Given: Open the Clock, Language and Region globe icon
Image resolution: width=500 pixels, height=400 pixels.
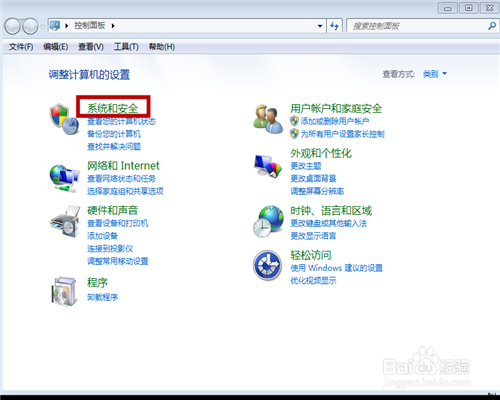Looking at the screenshot, I should click(x=268, y=221).
